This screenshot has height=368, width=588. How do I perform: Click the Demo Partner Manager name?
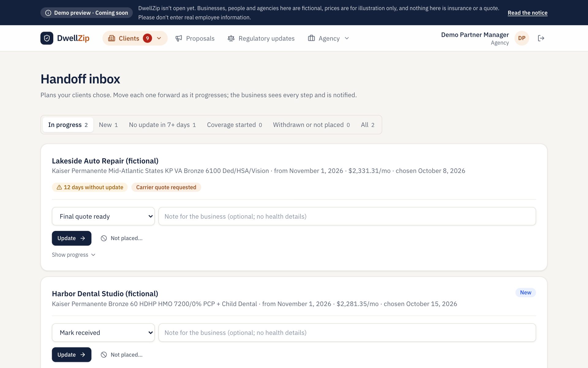[475, 35]
